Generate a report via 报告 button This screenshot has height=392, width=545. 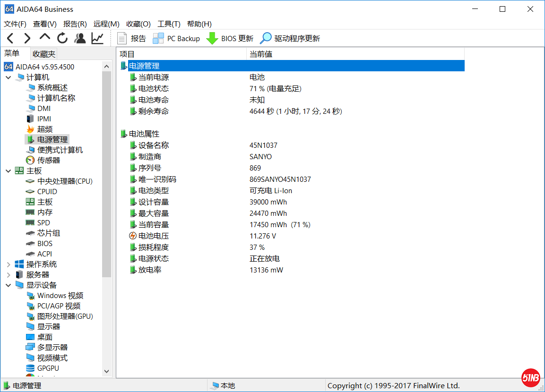click(x=132, y=38)
